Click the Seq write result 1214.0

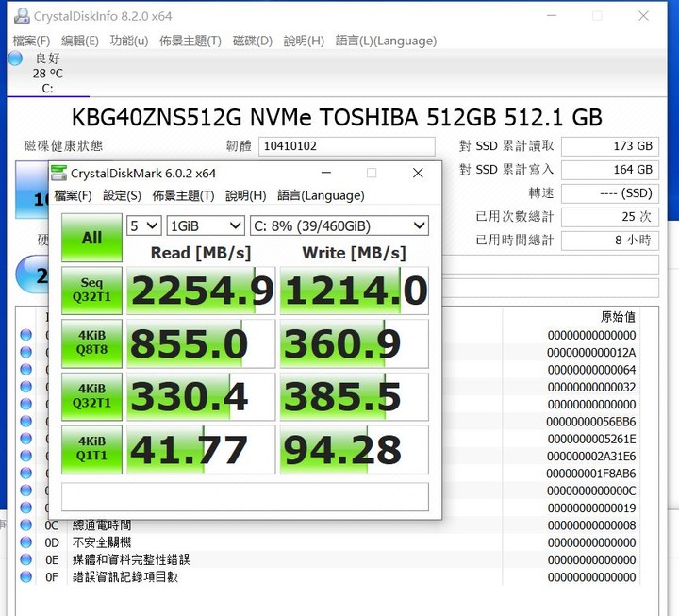[x=355, y=291]
